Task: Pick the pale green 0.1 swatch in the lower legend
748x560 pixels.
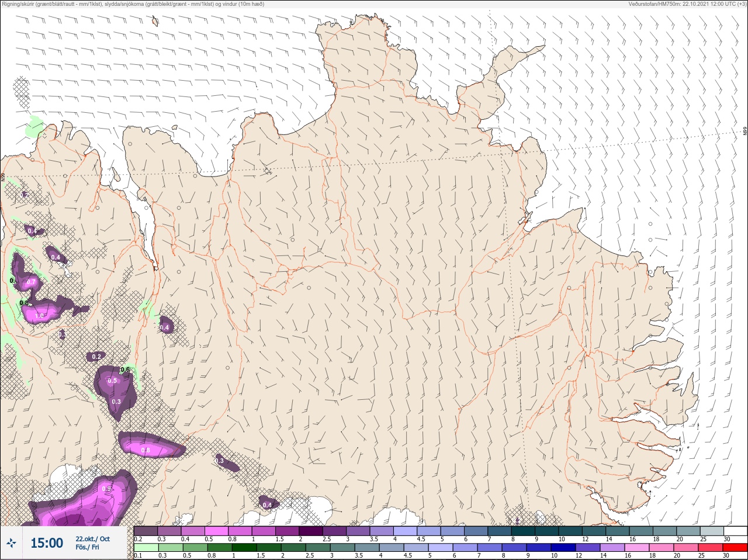Action: (146, 548)
